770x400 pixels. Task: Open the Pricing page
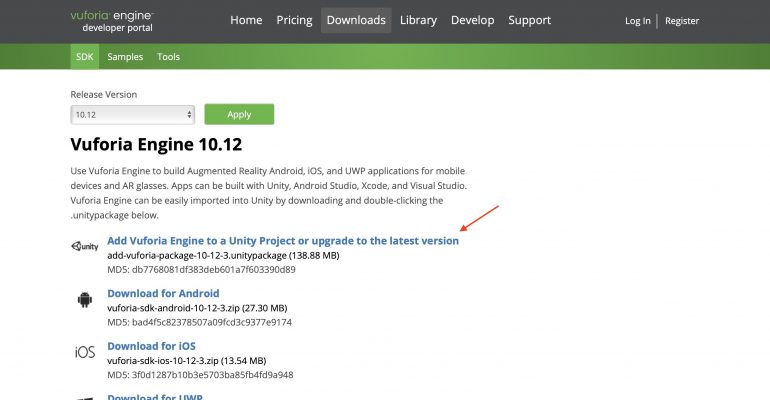click(294, 20)
